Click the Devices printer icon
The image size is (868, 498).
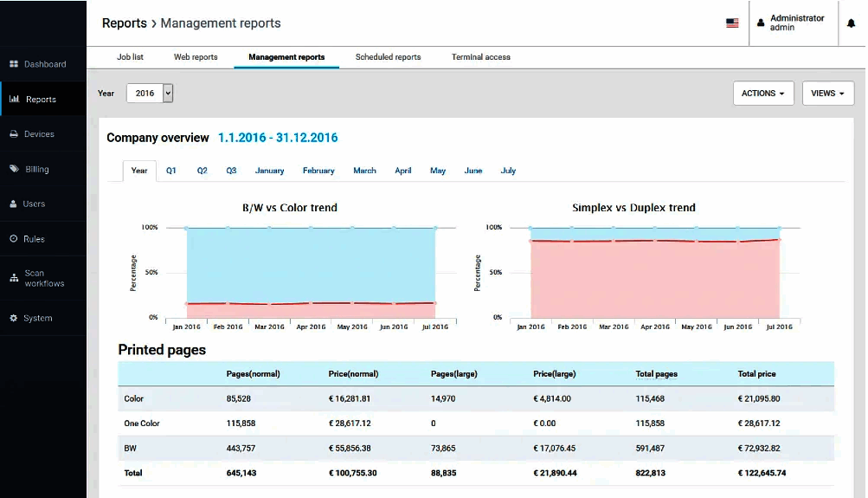click(x=14, y=134)
